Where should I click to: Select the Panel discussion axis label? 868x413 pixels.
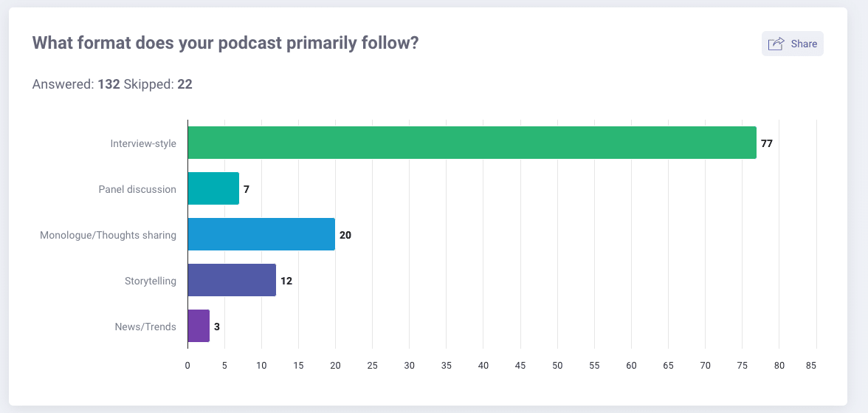point(137,189)
